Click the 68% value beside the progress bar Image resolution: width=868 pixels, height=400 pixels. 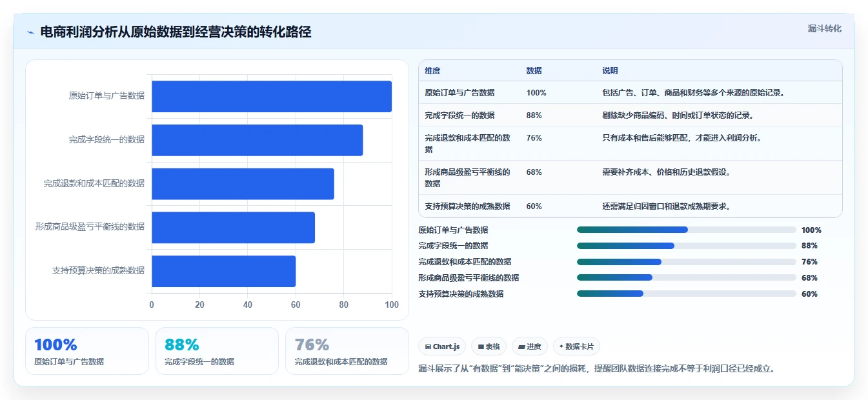(x=809, y=277)
